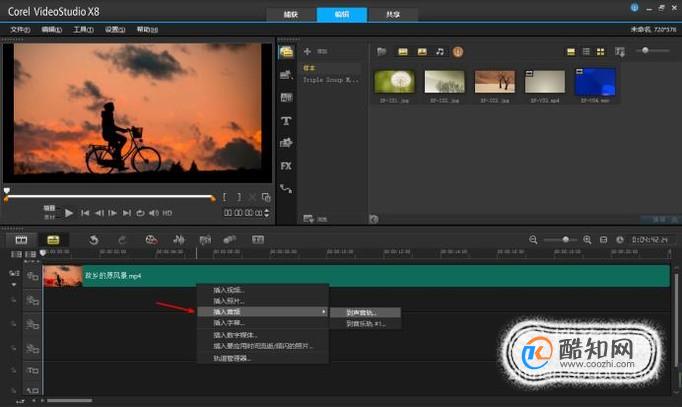Screen dimensions: 682x407
Task: Open the 工具 (Tools) menu
Action: pyautogui.click(x=83, y=30)
